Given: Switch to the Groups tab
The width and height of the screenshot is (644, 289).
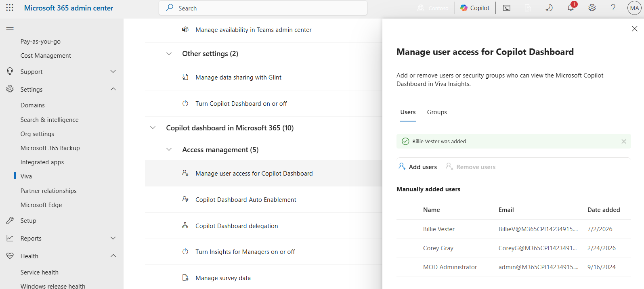Looking at the screenshot, I should 437,112.
